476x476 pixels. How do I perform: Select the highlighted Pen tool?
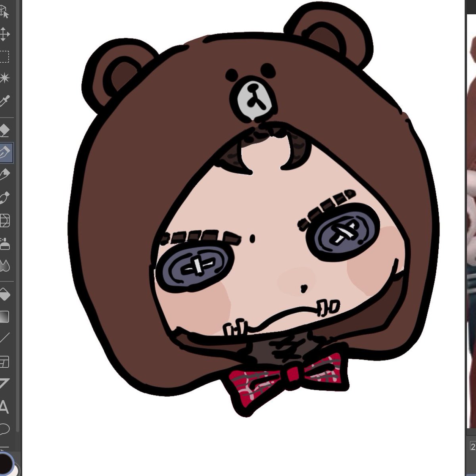tap(6, 153)
